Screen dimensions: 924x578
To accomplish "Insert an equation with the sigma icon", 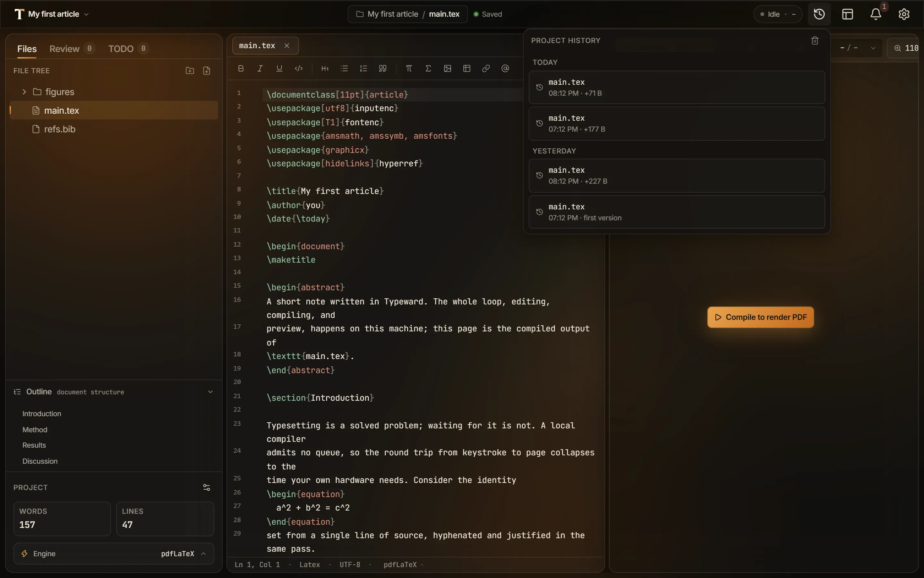I will 428,68.
